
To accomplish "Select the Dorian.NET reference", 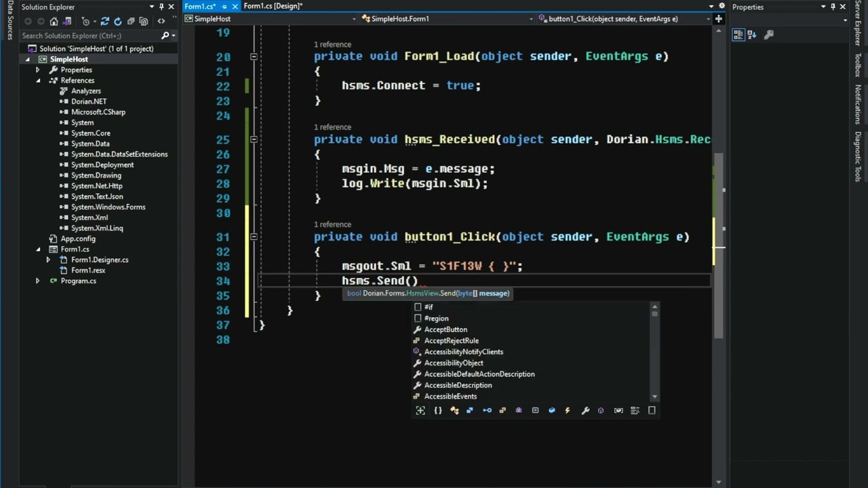I will click(x=89, y=102).
